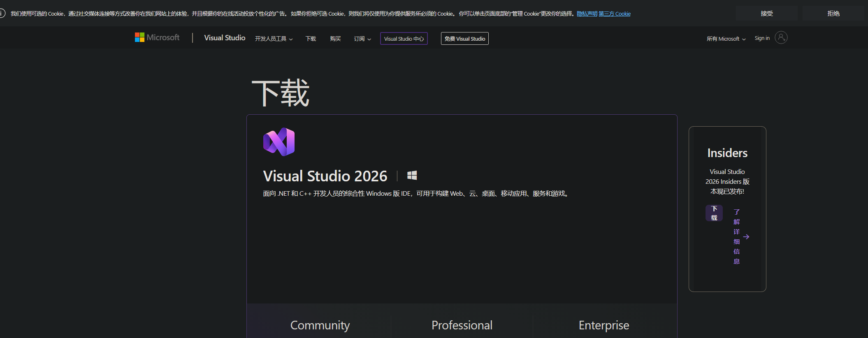The width and height of the screenshot is (868, 338).
Task: Click Sign in text link
Action: 762,38
